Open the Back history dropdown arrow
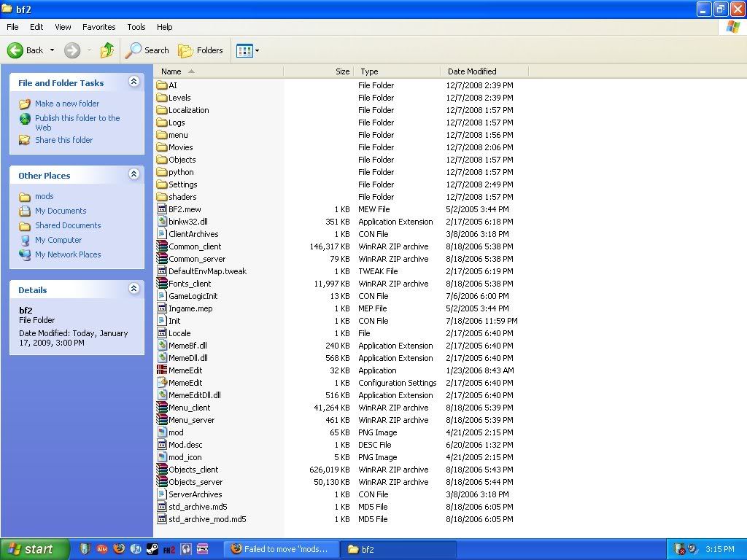747x560 pixels. [x=52, y=50]
